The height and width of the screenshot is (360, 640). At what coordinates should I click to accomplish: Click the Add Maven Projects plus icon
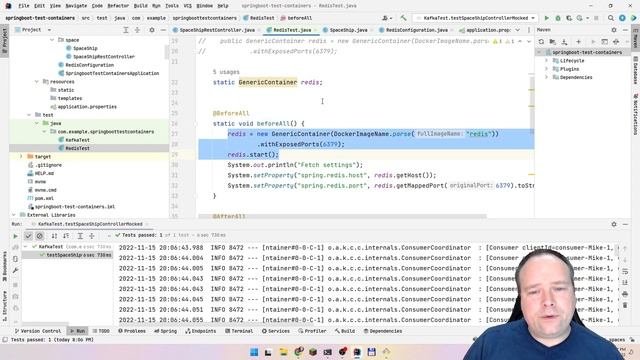click(x=578, y=42)
